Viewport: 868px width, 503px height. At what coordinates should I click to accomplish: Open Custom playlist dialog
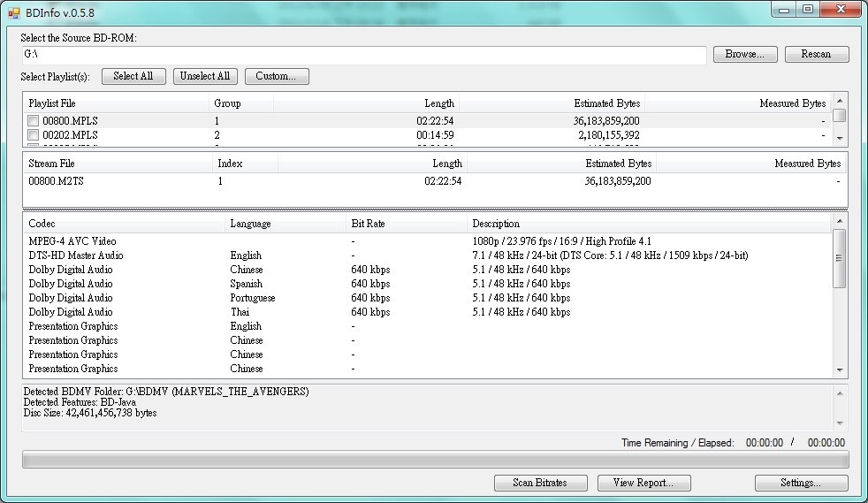point(277,76)
